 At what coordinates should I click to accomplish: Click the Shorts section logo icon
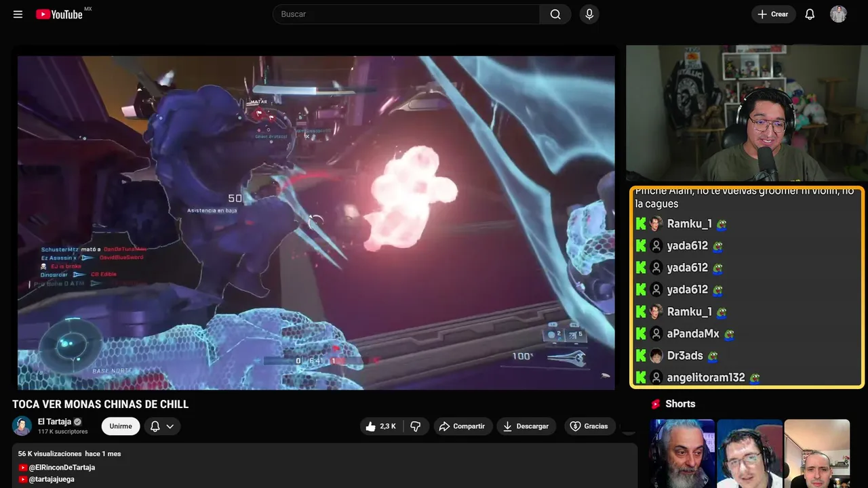[x=656, y=404]
